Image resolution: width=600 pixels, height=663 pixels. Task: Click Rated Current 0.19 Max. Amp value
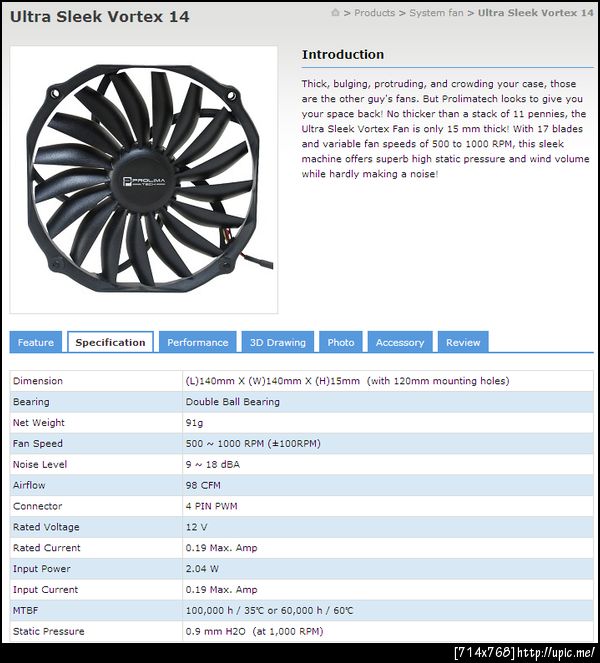coord(221,548)
